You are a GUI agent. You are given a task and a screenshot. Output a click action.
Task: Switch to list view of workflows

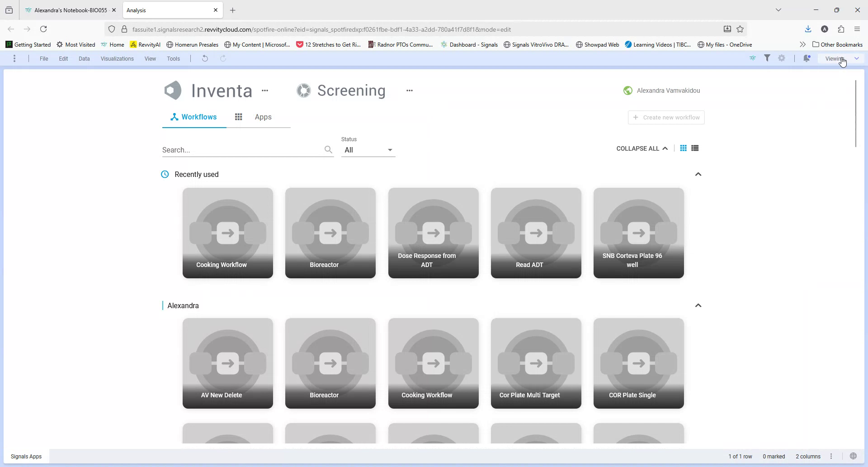(x=695, y=148)
